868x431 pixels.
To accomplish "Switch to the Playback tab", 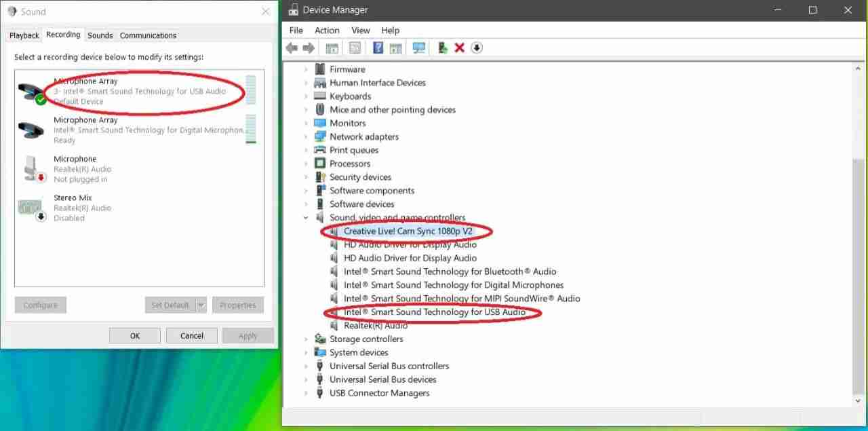I will point(23,35).
